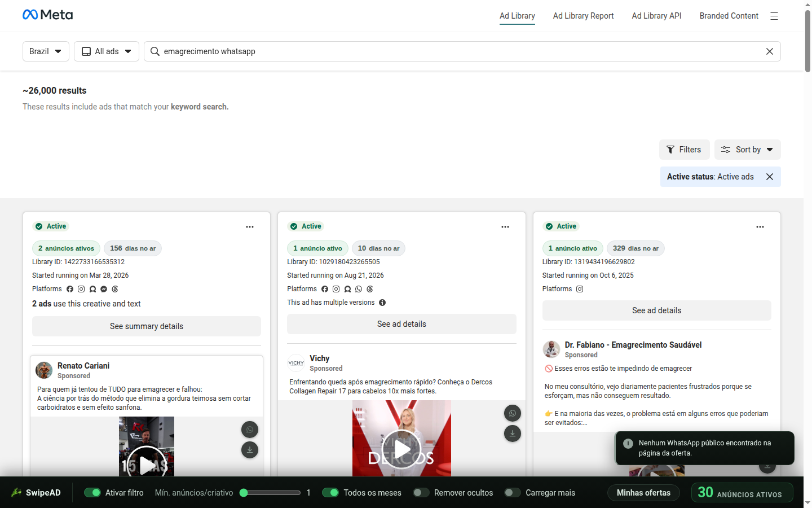
Task: Open Minhas ofertas
Action: pyautogui.click(x=643, y=493)
